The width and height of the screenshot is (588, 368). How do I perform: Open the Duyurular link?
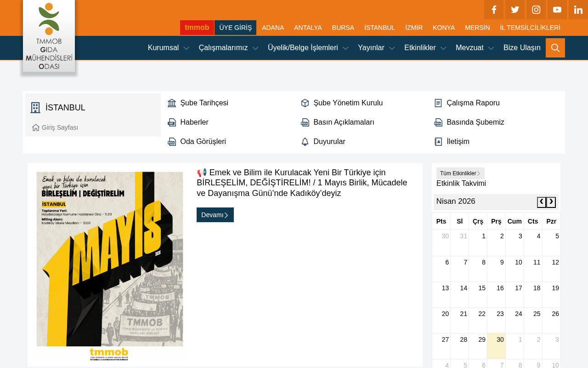pyautogui.click(x=329, y=142)
